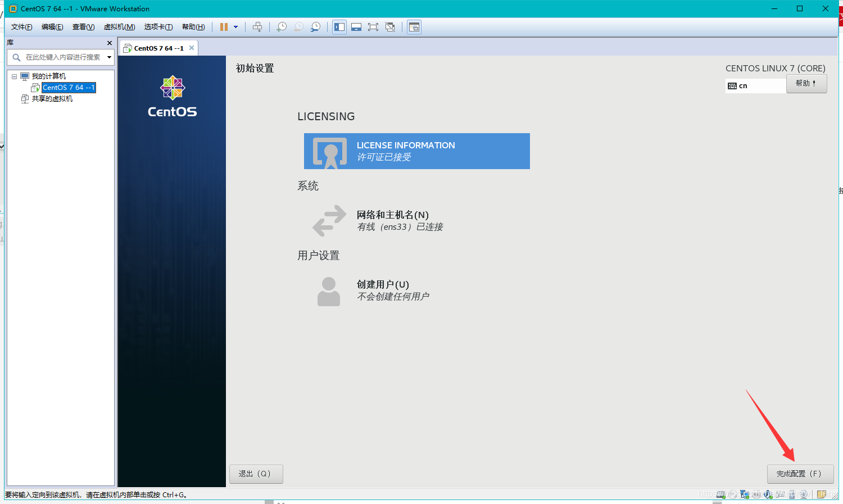This screenshot has height=504, width=843.
Task: Close the 库 library panel
Action: [x=110, y=43]
